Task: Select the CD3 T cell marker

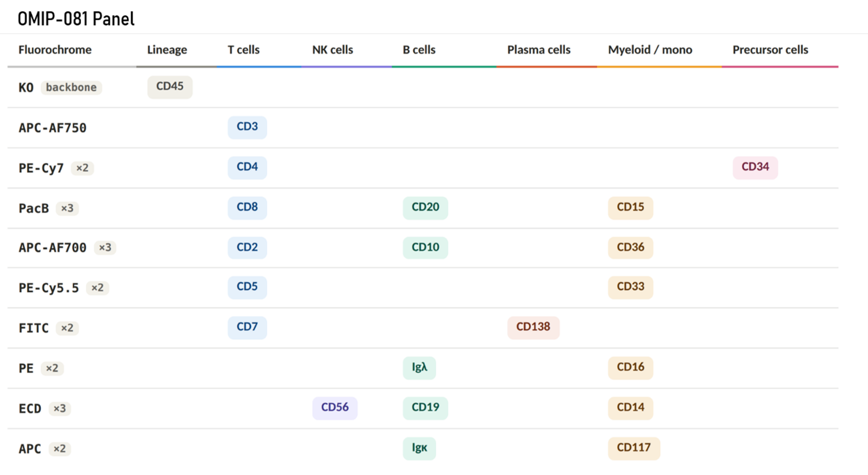Action: coord(247,127)
